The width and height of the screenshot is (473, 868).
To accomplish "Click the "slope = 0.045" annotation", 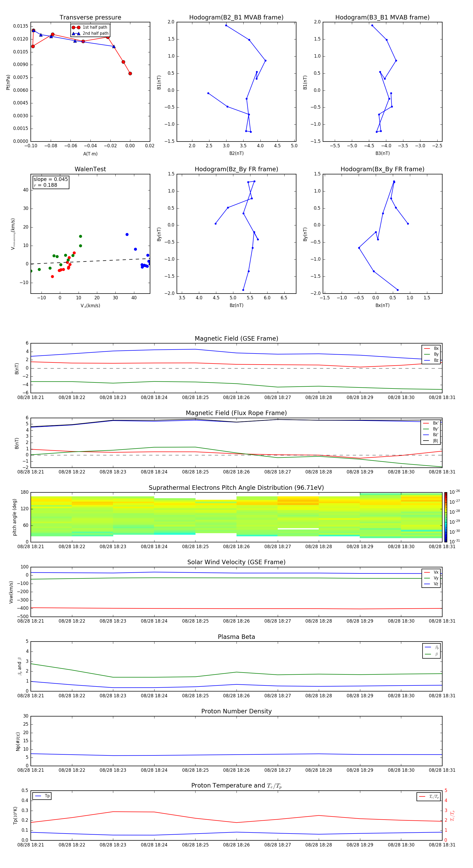I will (x=51, y=179).
